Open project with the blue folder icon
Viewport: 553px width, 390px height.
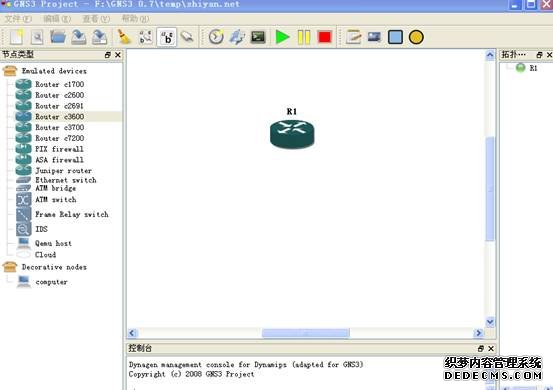[x=58, y=37]
